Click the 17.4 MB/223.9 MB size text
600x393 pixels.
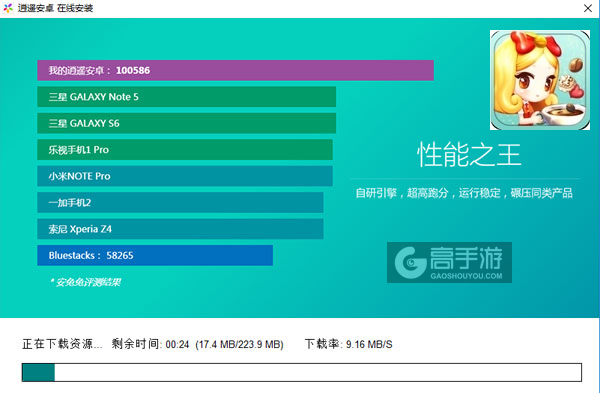click(x=239, y=344)
